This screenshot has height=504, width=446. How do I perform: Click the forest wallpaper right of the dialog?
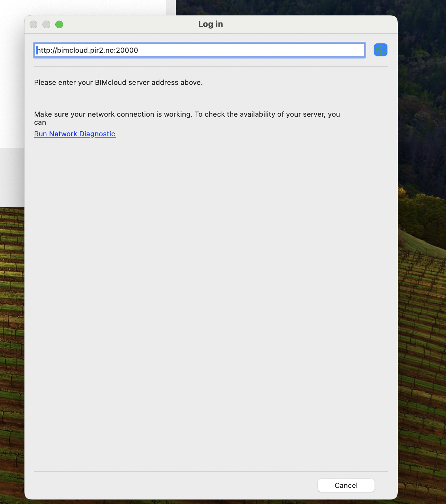[x=422, y=96]
